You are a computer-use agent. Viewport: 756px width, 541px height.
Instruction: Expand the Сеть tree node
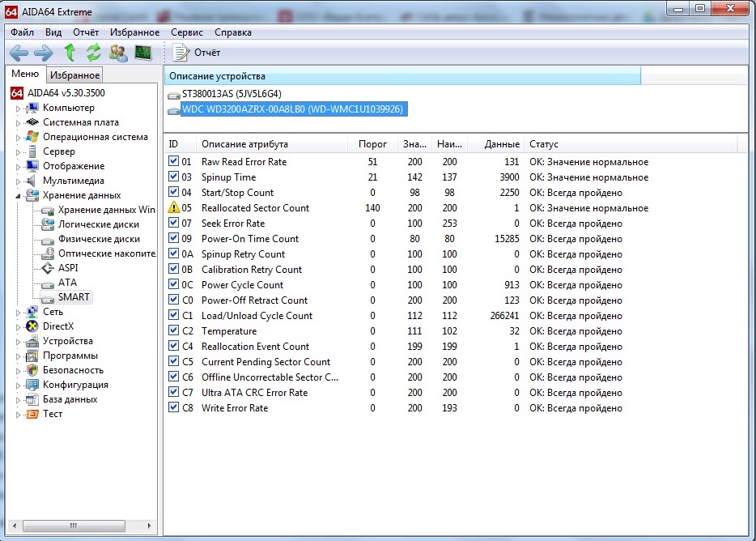pos(18,313)
